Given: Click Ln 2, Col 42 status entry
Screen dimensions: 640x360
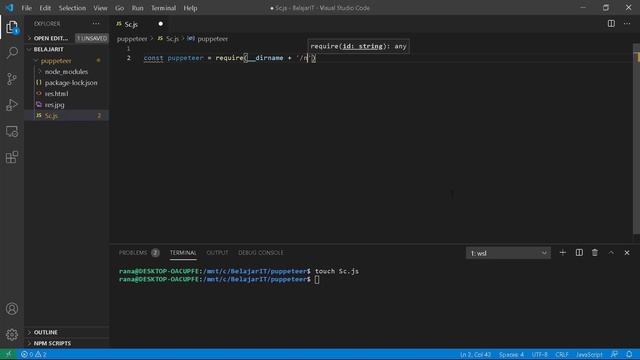Looking at the screenshot, I should point(475,354).
